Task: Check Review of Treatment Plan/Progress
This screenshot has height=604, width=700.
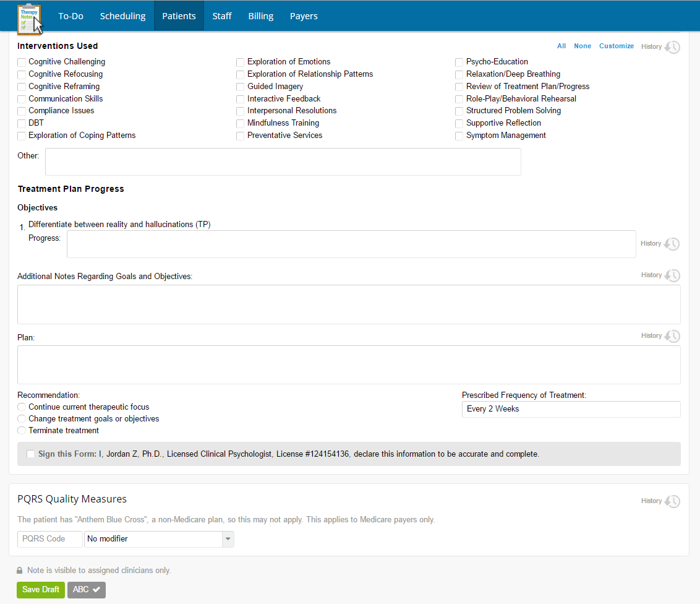Action: click(x=459, y=87)
